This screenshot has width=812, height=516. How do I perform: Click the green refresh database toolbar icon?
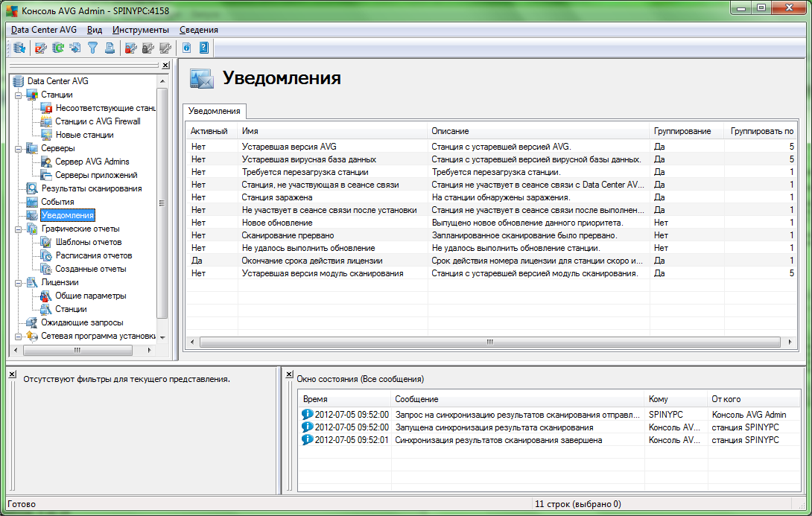click(57, 48)
